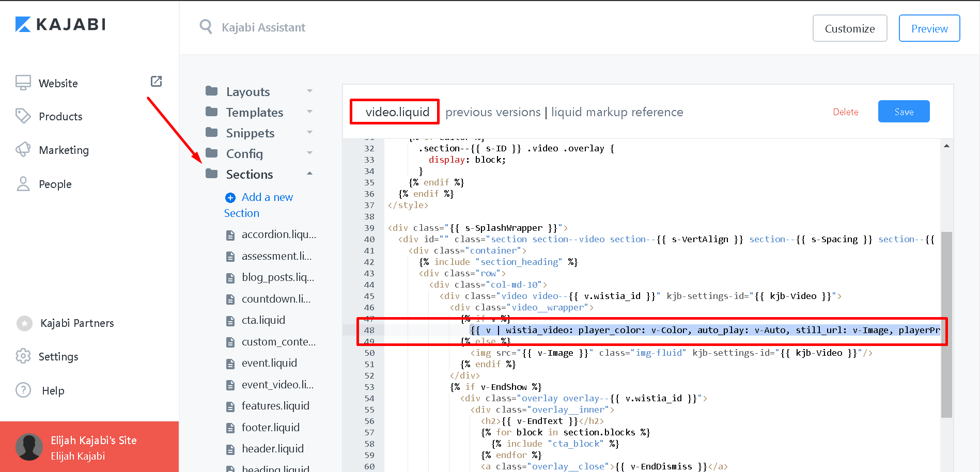Click the editor scroll up arrow
The width and height of the screenshot is (980, 472).
click(946, 146)
